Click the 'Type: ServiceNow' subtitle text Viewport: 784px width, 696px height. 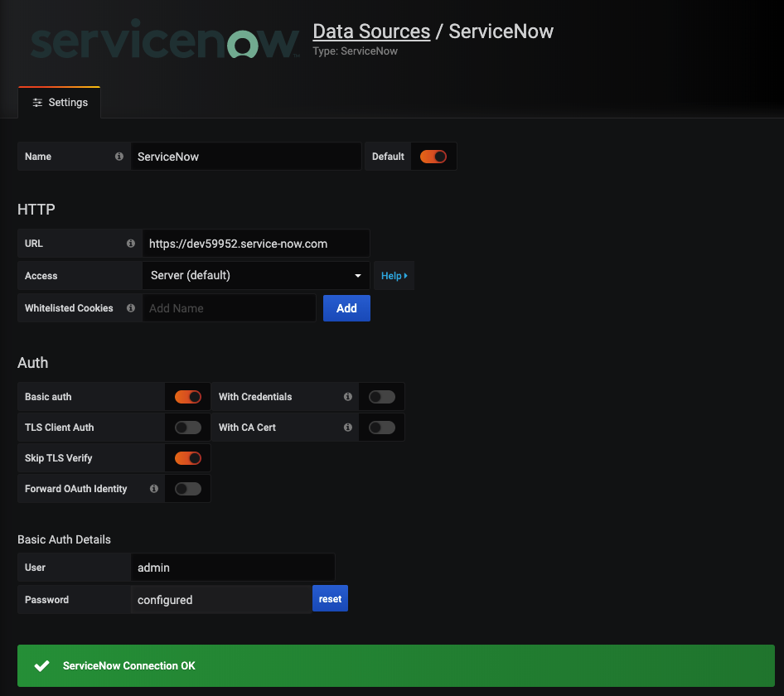tap(355, 51)
